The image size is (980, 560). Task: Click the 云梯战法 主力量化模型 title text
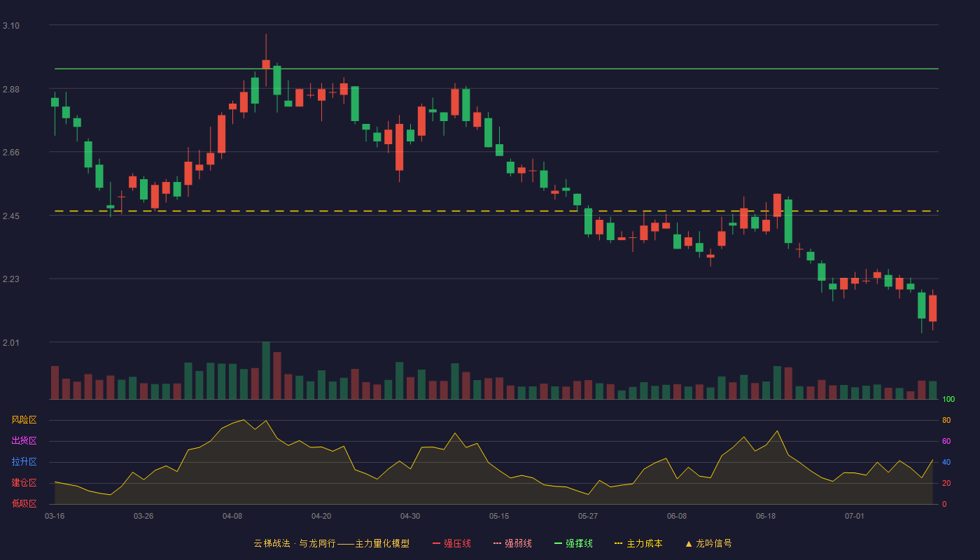point(332,543)
